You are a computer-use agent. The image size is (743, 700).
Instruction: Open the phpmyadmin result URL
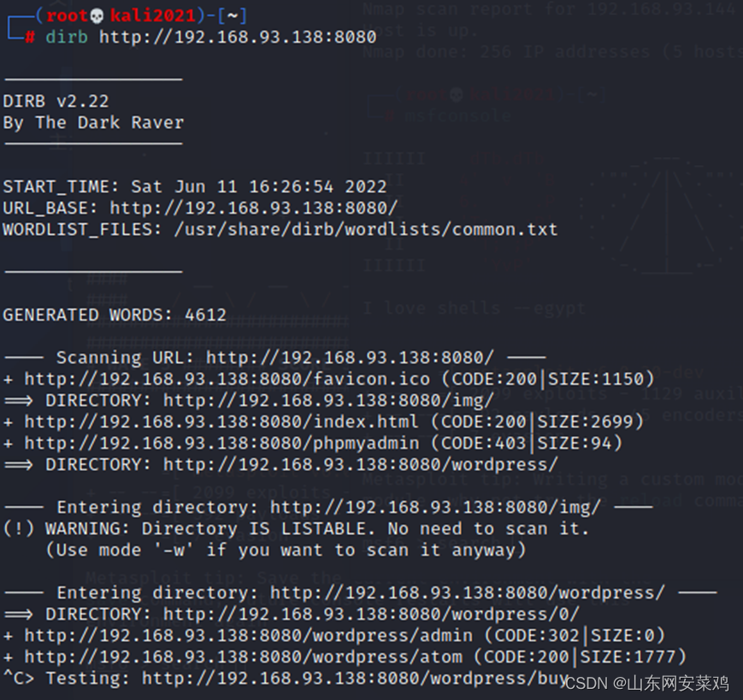221,443
